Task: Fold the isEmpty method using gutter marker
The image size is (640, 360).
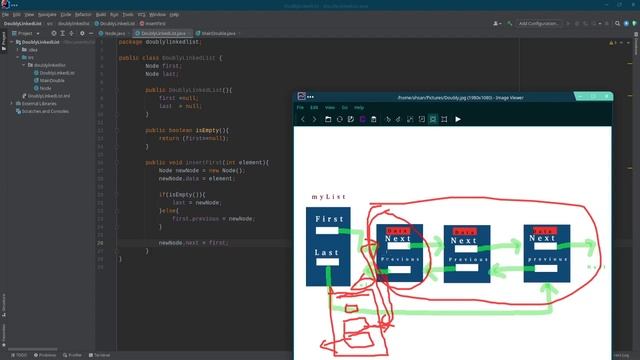Action: pos(117,131)
